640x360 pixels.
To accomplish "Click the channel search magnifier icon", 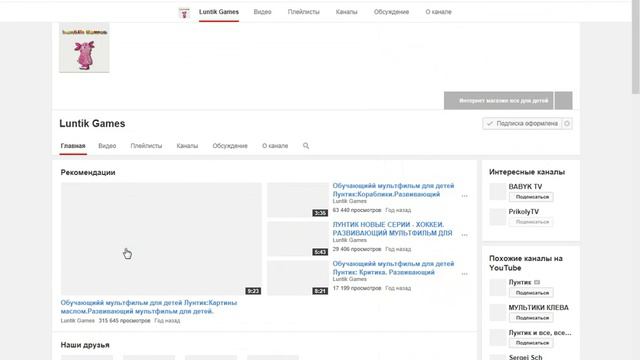I will (x=306, y=146).
